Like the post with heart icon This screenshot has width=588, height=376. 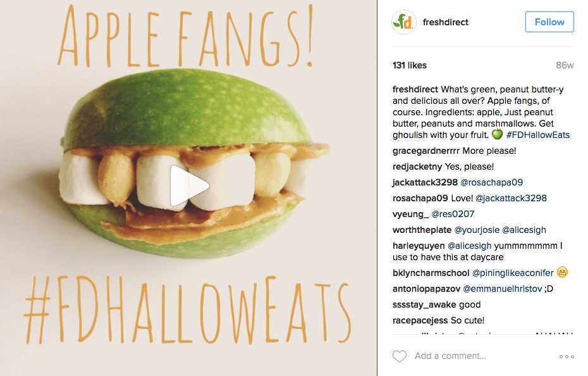pos(400,356)
